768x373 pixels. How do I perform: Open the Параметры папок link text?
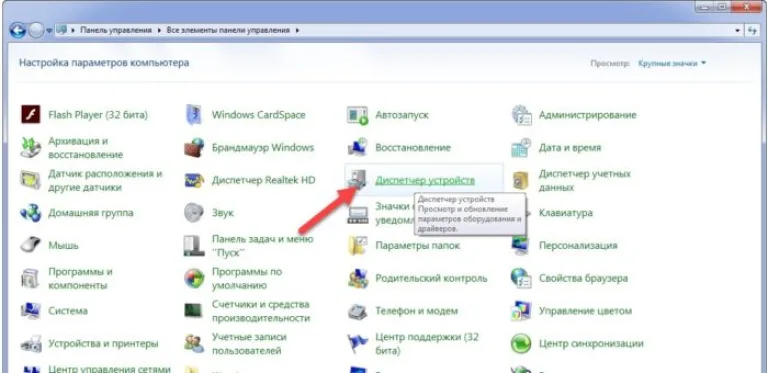418,245
